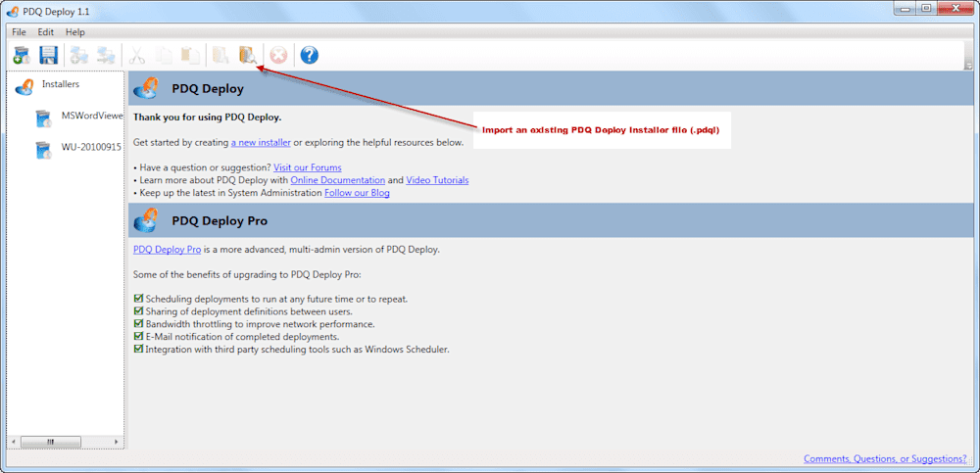Open the Video Tutorials link
The height and width of the screenshot is (473, 980).
437,180
